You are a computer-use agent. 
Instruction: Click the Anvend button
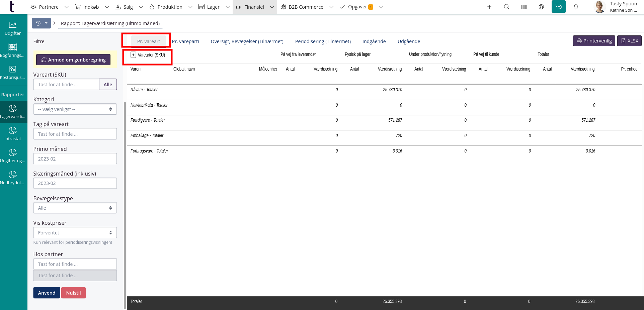point(47,293)
